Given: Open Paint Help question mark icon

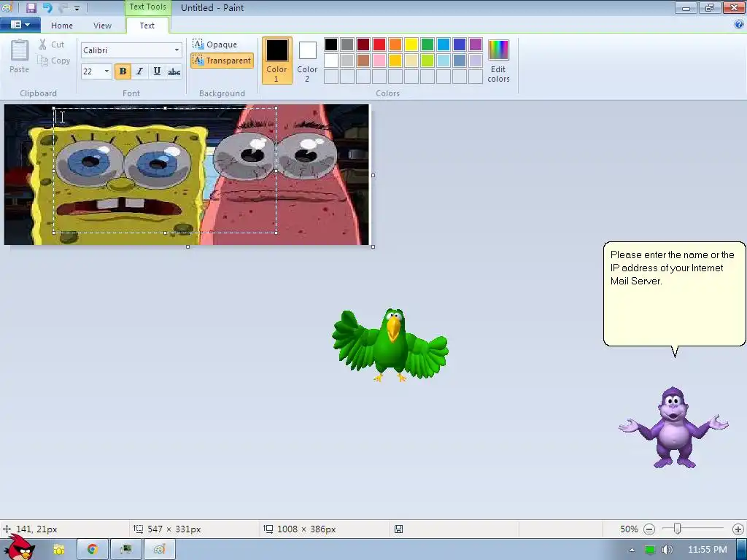Looking at the screenshot, I should [739, 24].
